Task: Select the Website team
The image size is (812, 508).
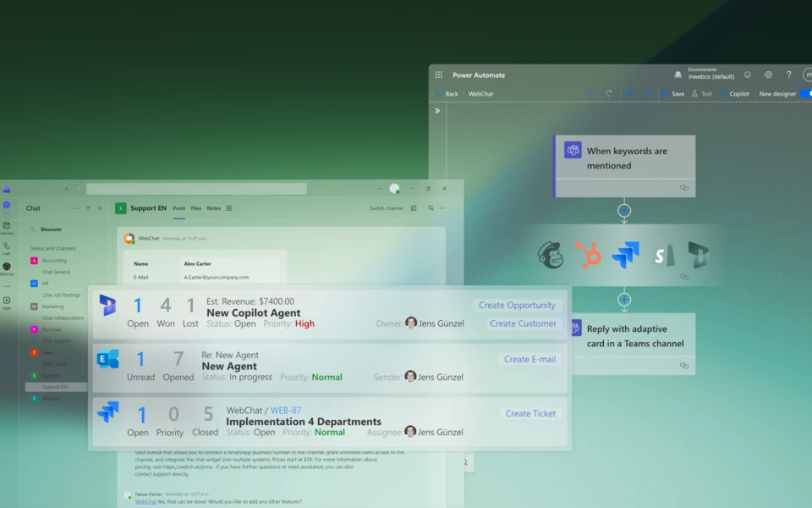Action: [x=51, y=398]
